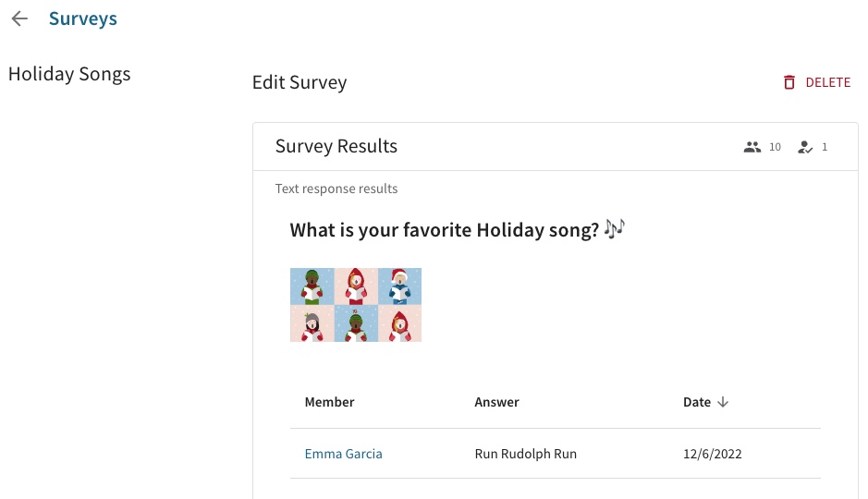Click the DELETE button label

(x=827, y=82)
